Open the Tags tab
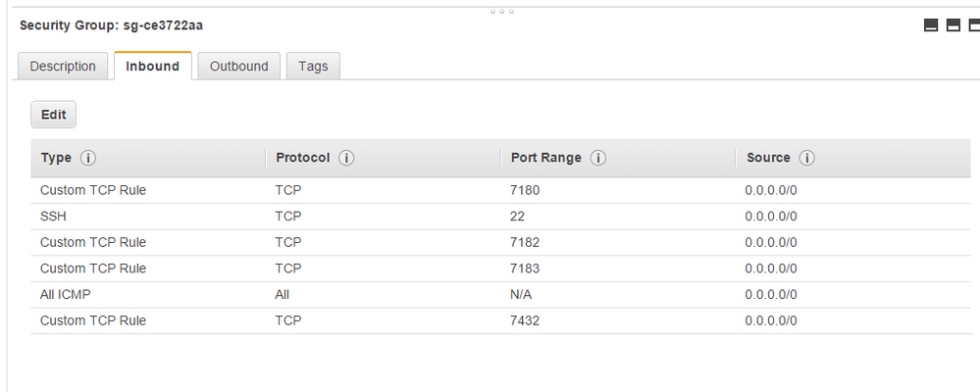This screenshot has height=392, width=980. [x=313, y=67]
